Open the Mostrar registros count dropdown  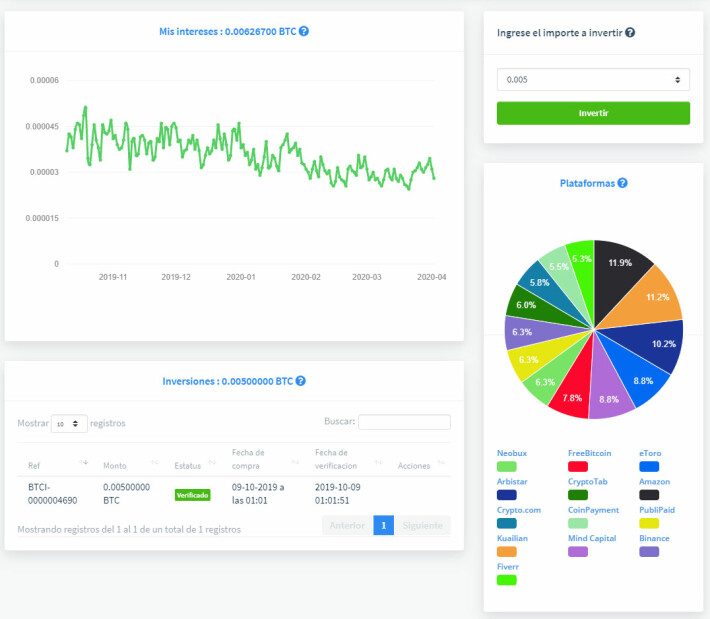coord(69,424)
